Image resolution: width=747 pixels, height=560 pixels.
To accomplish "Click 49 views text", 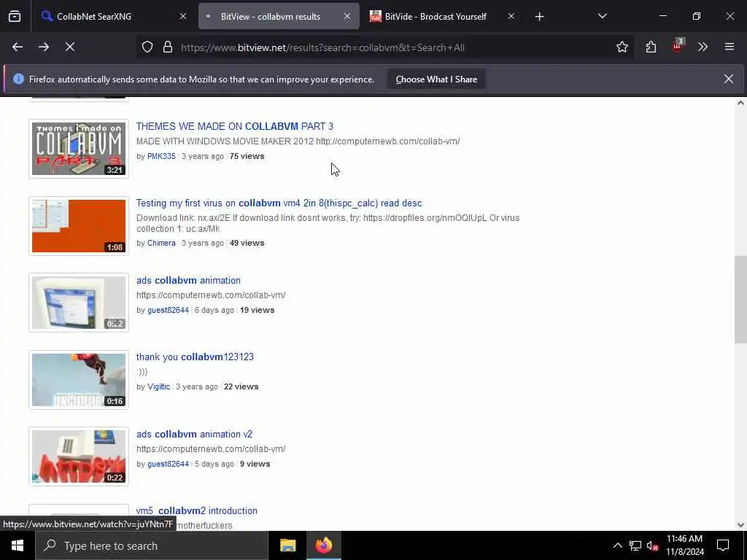I will pyautogui.click(x=247, y=243).
